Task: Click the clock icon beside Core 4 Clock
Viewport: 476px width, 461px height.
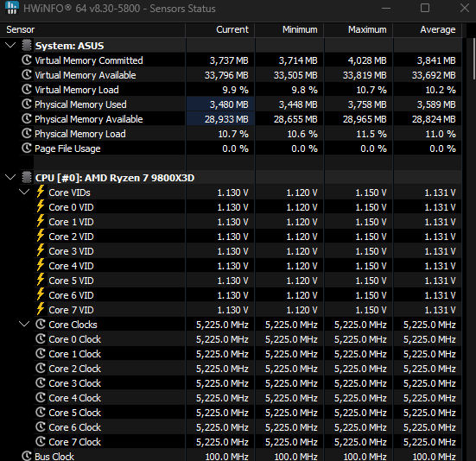Action: click(x=41, y=398)
